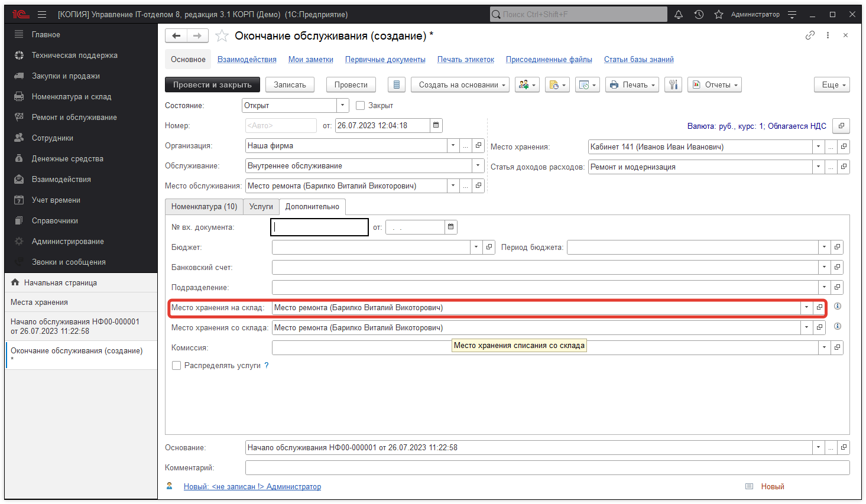Click the copy link icon
The image size is (866, 504).
point(810,35)
